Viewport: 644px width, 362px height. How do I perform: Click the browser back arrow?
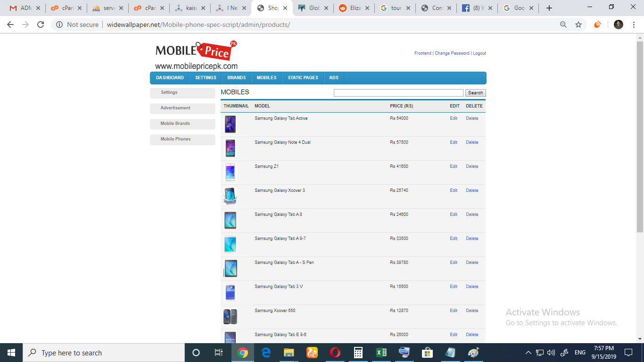coord(10,25)
